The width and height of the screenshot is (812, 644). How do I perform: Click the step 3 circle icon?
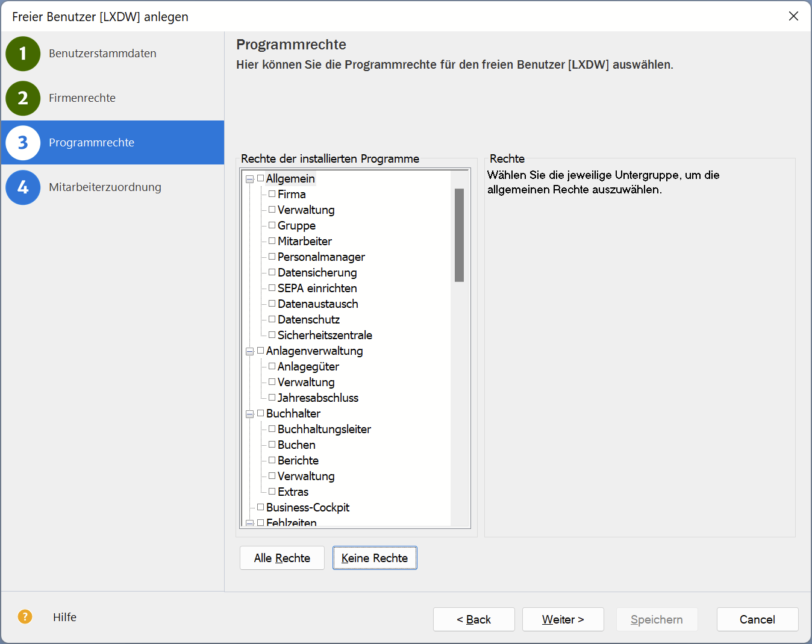[x=23, y=143]
